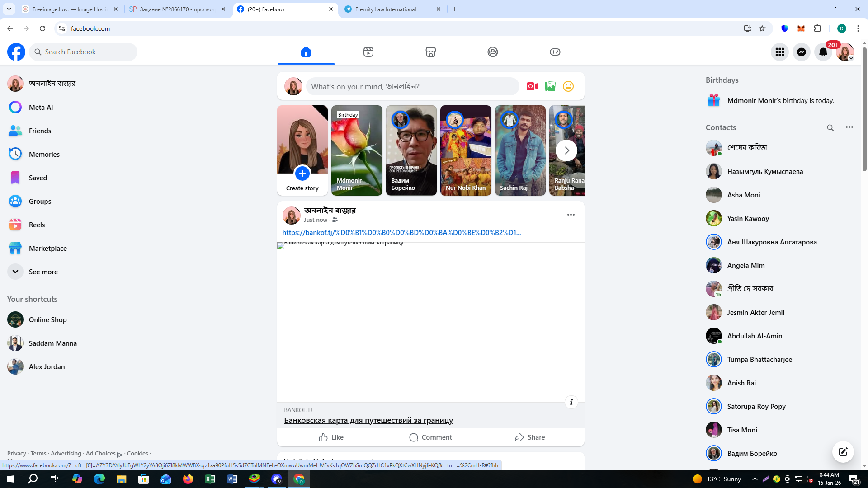
Task: Switch to the Eternity Law International tab
Action: tap(385, 9)
